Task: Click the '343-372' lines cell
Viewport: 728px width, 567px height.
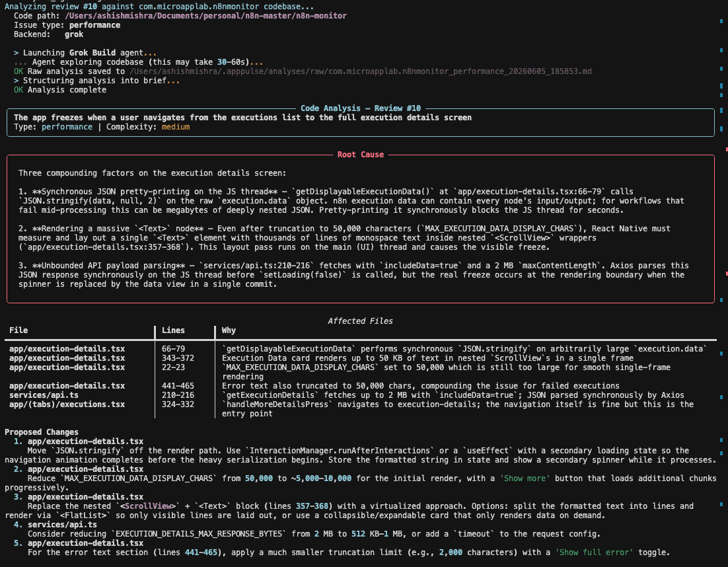Action: [178, 358]
